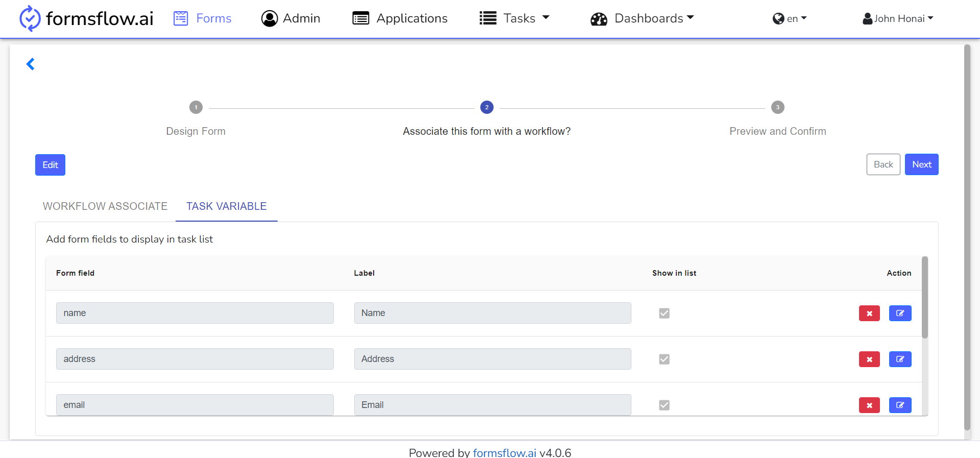This screenshot has width=980, height=458.
Task: Open the John Honai user menu
Action: (x=898, y=18)
